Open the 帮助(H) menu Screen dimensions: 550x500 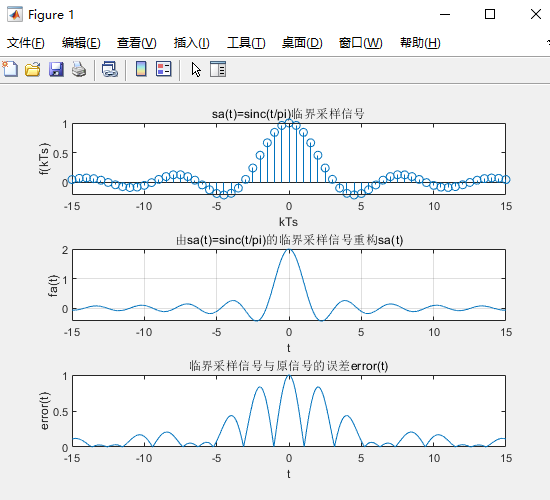(420, 43)
